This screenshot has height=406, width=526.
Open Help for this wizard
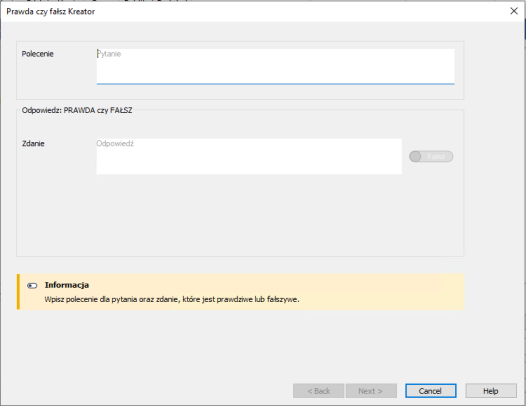491,391
